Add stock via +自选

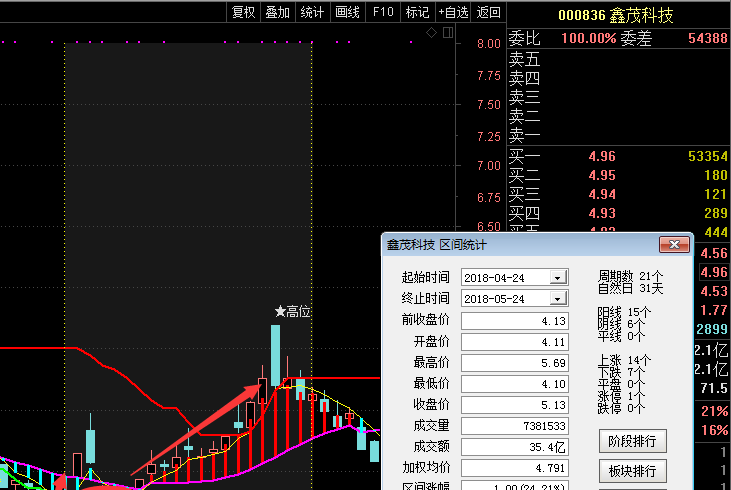click(453, 12)
